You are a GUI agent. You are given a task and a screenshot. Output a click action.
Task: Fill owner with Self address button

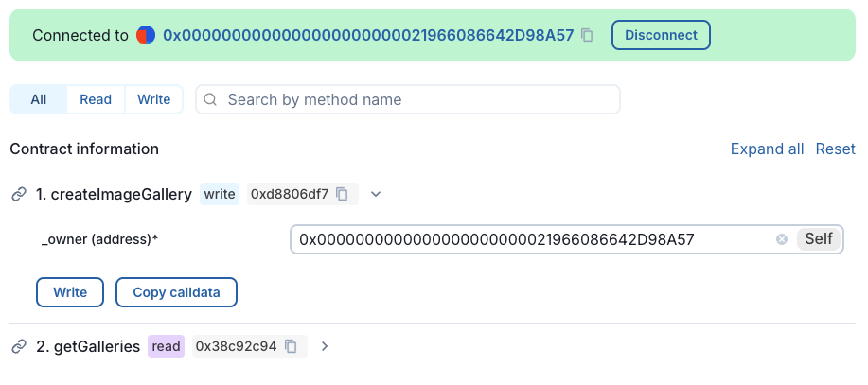click(x=819, y=239)
